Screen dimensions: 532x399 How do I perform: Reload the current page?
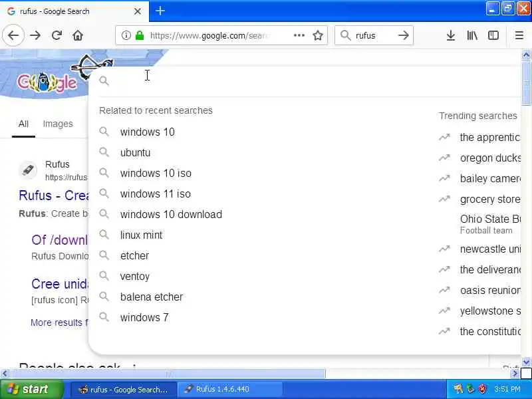tap(57, 35)
